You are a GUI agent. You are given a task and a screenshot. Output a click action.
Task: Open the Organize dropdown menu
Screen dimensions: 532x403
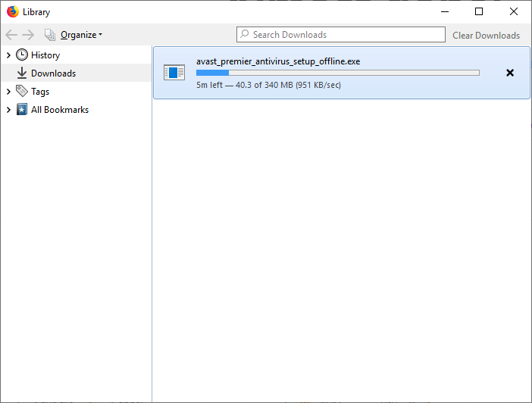(x=81, y=35)
